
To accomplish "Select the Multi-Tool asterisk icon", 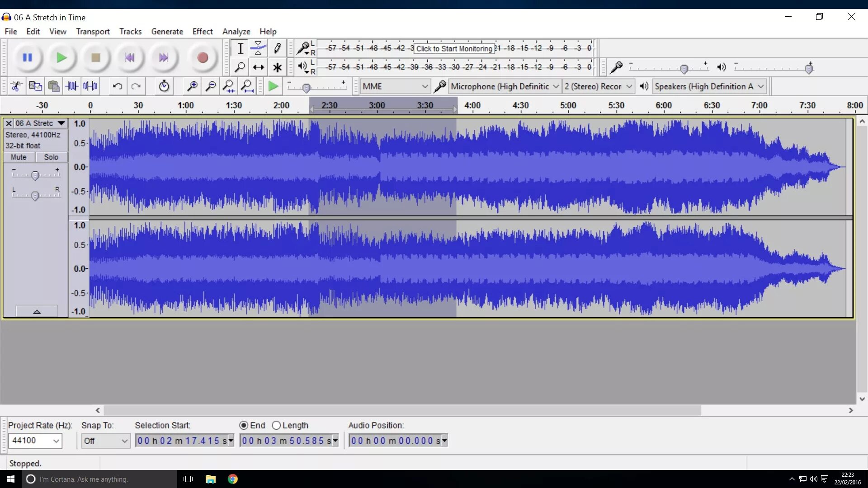I will [x=277, y=67].
